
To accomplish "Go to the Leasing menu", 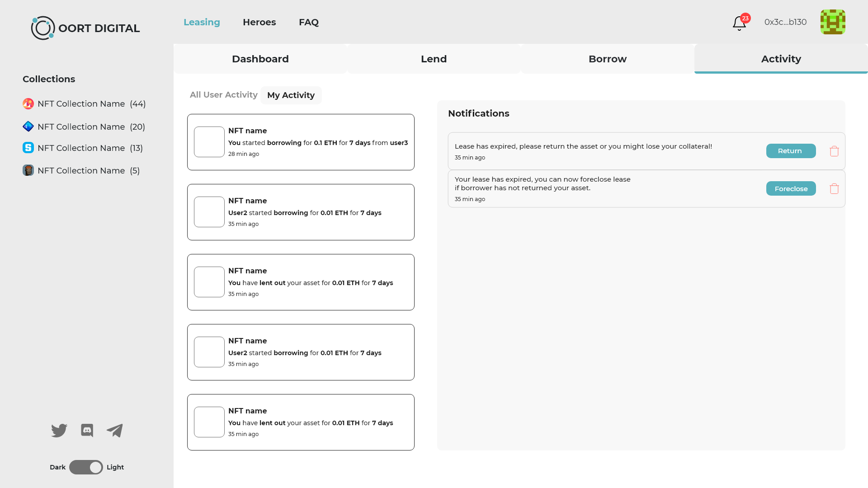I will coord(202,22).
